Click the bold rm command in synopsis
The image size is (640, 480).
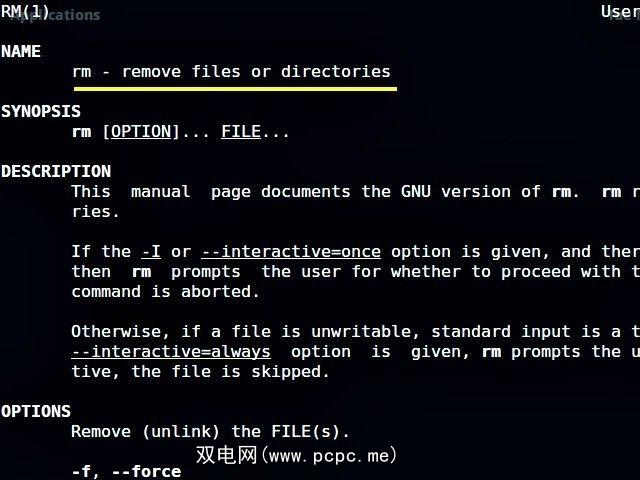pos(81,131)
